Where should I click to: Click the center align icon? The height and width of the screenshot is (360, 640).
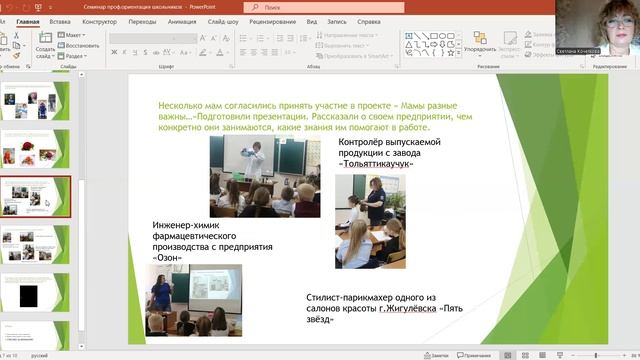click(x=254, y=52)
